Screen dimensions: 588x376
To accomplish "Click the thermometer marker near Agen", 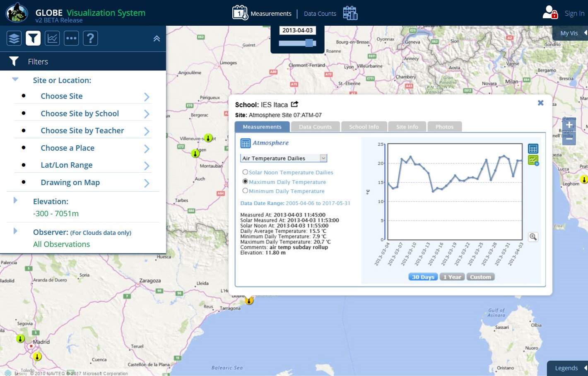I will (x=195, y=154).
